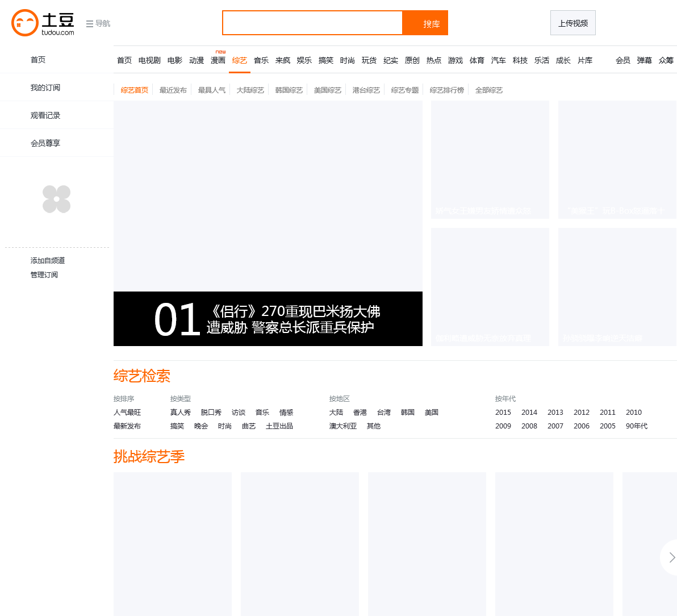Open the 导航 hamburger menu

coord(98,23)
